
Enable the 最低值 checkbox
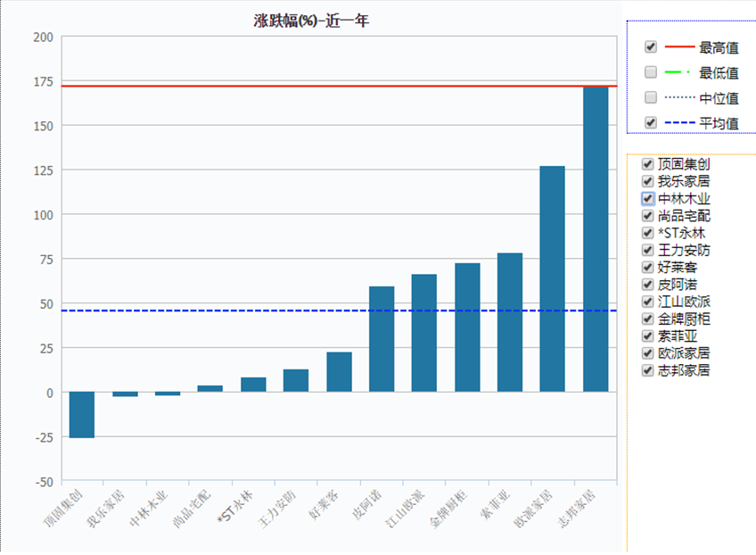coord(651,72)
